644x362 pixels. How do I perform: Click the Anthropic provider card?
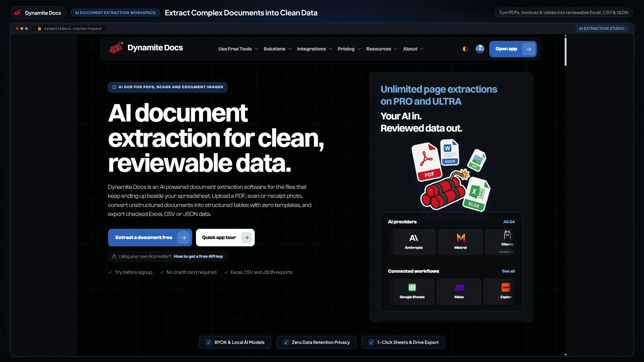(414, 242)
